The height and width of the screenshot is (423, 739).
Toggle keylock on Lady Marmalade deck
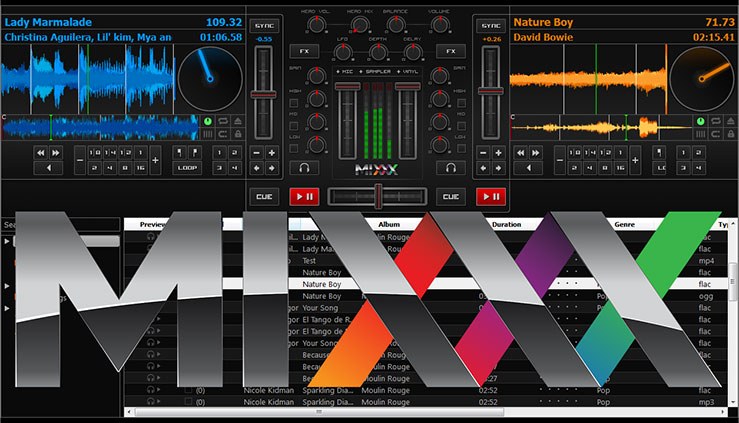(238, 134)
